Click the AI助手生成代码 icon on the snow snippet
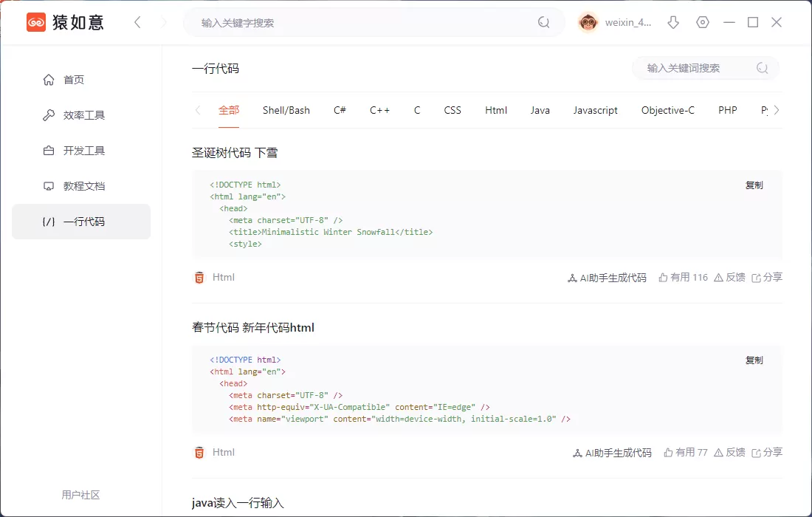Viewport: 812px width, 517px height. [x=572, y=277]
